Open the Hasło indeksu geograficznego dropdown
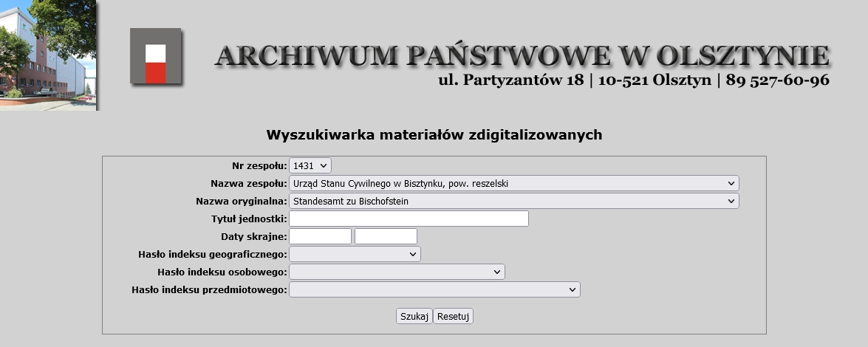 pyautogui.click(x=355, y=254)
